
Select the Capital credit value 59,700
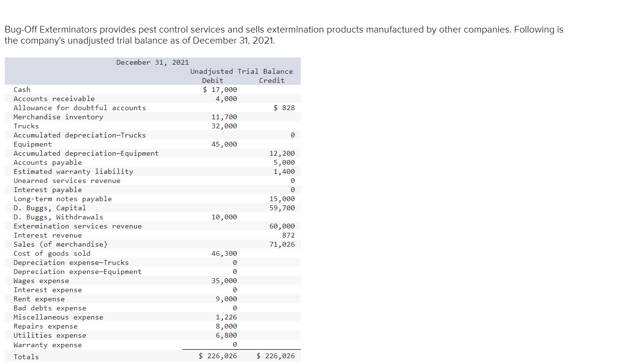282,208
